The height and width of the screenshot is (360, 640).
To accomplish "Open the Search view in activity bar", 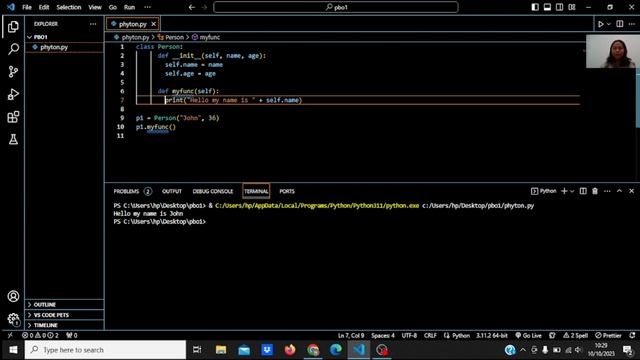I will pos(13,49).
